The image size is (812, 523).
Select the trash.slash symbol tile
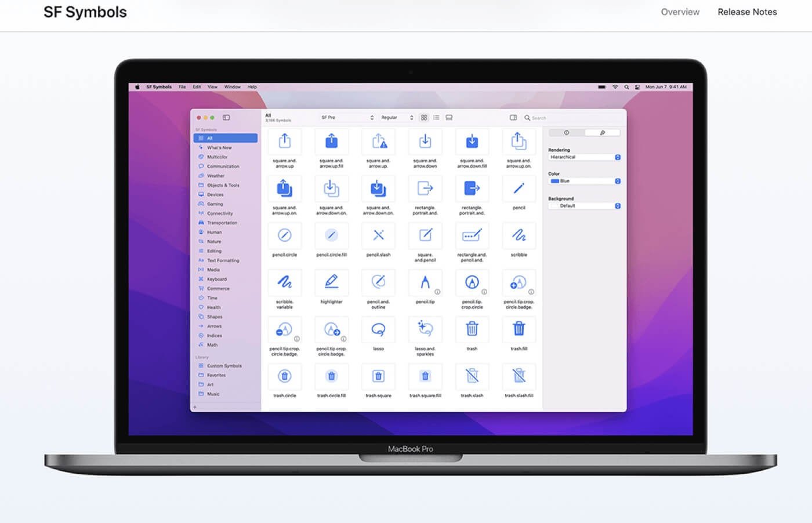click(472, 376)
